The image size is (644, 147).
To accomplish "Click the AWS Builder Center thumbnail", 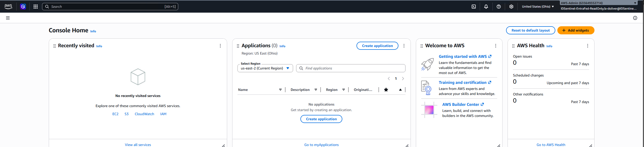I will [429, 110].
